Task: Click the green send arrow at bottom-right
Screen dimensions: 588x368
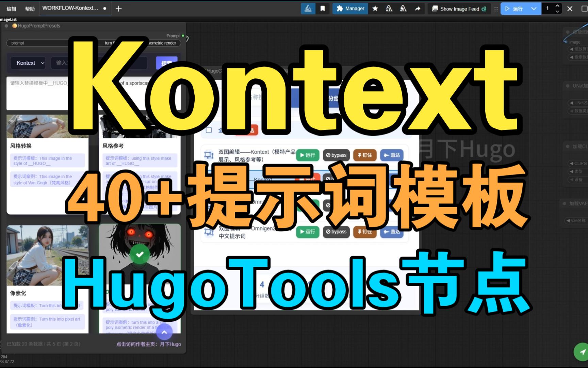Action: (581, 352)
